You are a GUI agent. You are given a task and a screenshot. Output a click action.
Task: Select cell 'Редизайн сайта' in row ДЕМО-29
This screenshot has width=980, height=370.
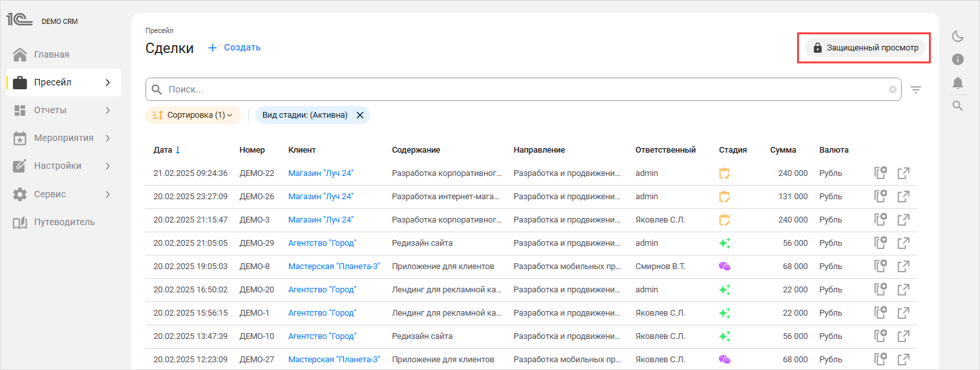pyautogui.click(x=422, y=243)
